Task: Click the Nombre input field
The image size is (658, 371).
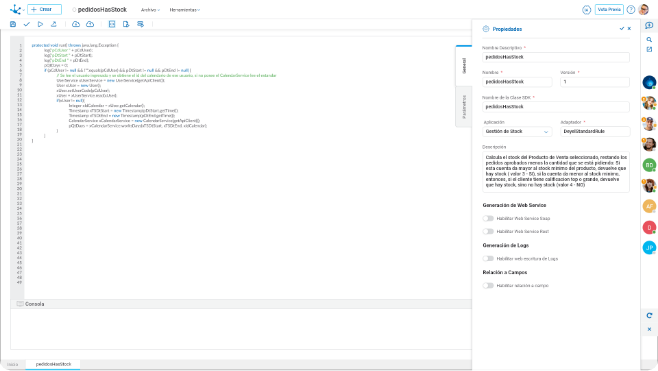Action: point(517,82)
